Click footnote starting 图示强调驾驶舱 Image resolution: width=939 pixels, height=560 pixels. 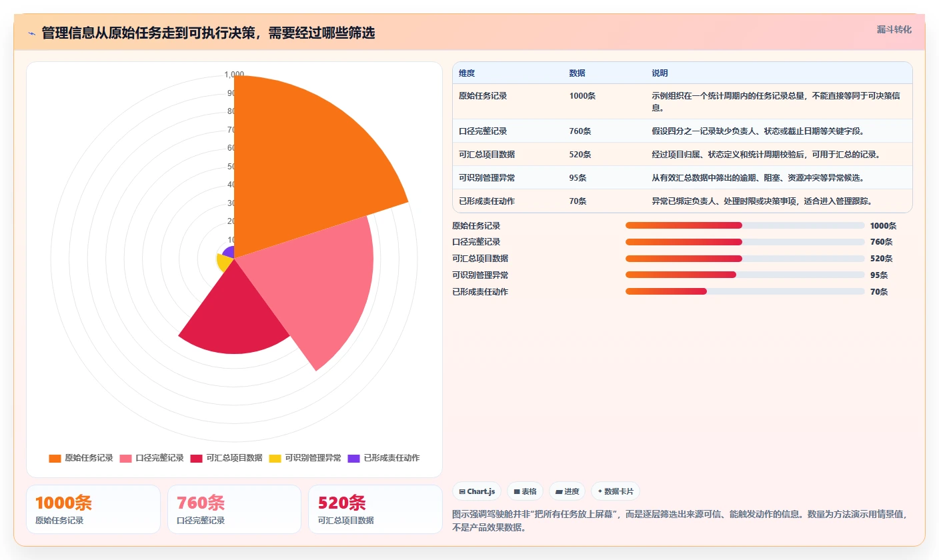680,521
